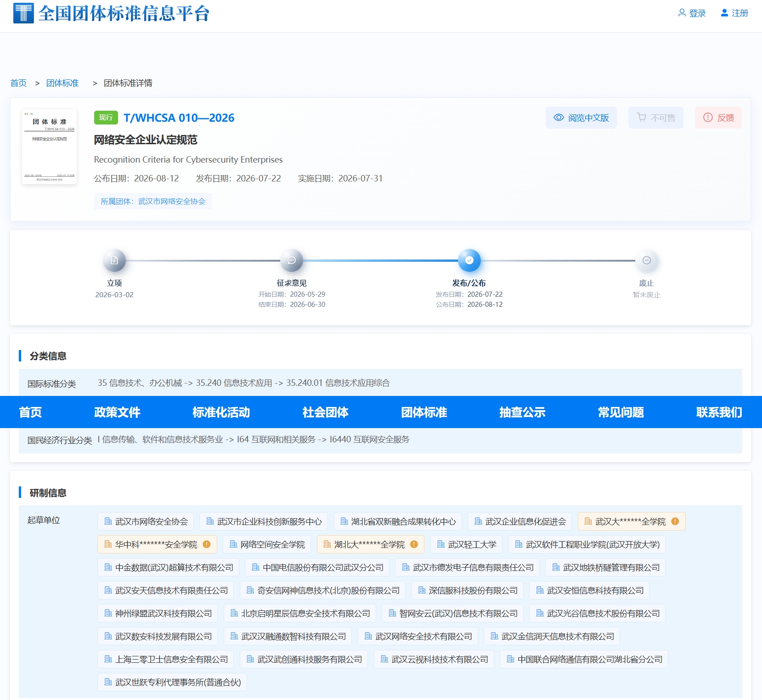Select the 武汉汉融通数智科技有限公司 unit tag
The height and width of the screenshot is (700, 762).
[x=288, y=636]
